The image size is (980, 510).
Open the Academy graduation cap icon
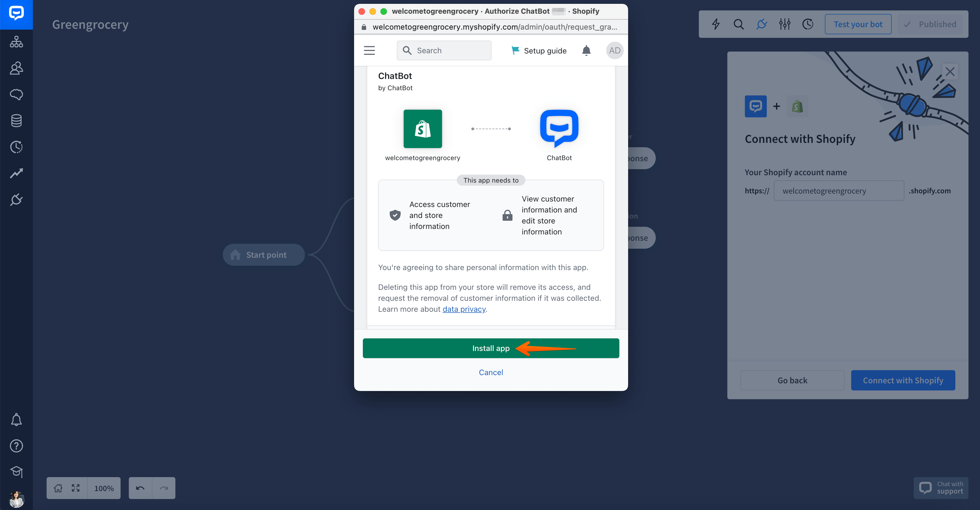click(16, 472)
